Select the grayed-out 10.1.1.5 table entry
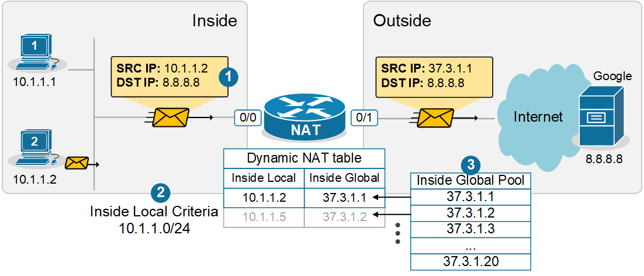This screenshot has height=276, width=644. (264, 217)
